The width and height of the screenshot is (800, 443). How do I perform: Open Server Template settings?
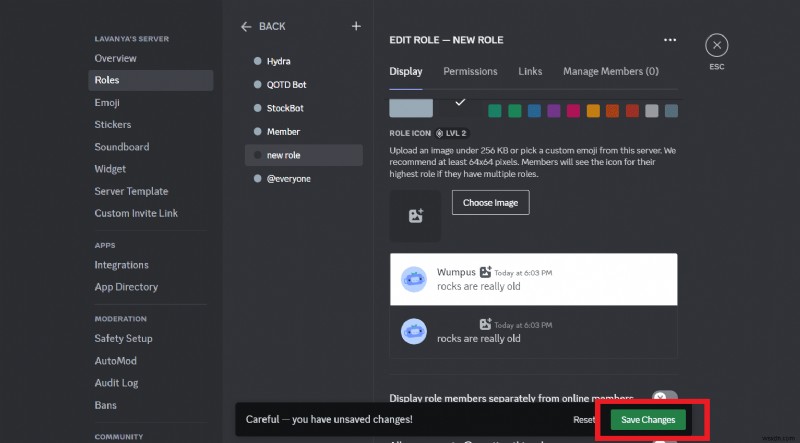[151, 191]
